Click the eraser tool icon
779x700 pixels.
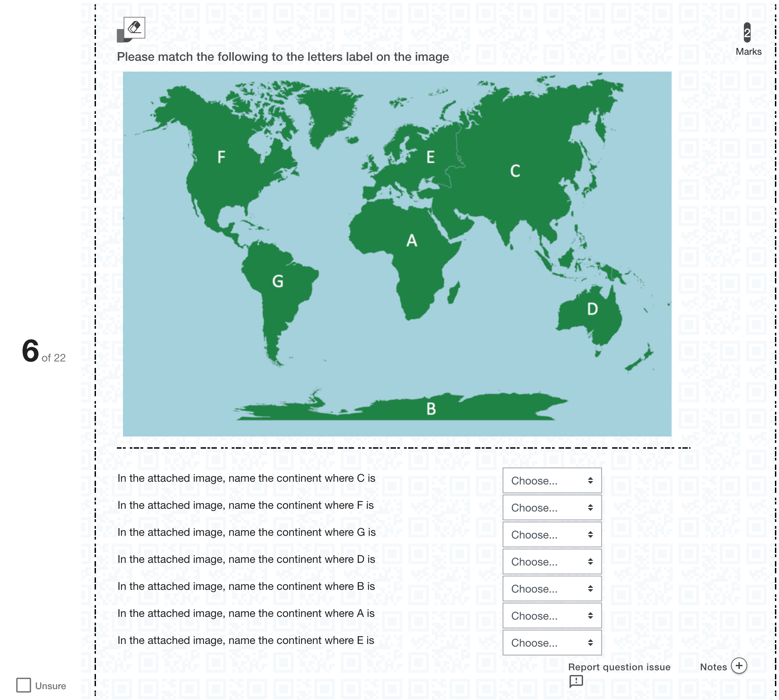point(134,27)
